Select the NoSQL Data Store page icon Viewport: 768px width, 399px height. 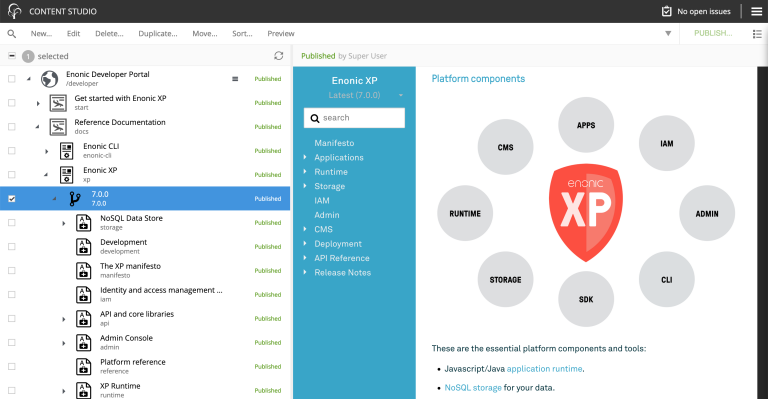(x=84, y=223)
